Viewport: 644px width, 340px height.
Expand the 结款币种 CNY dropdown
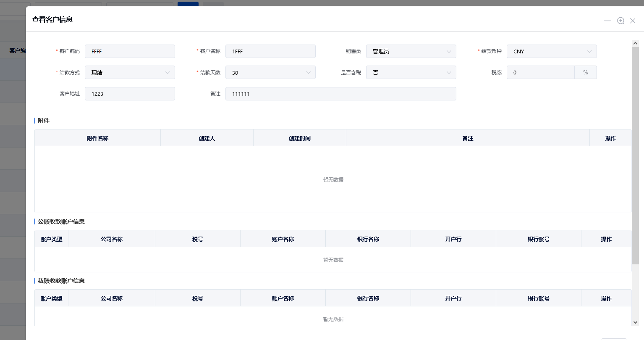coord(551,51)
